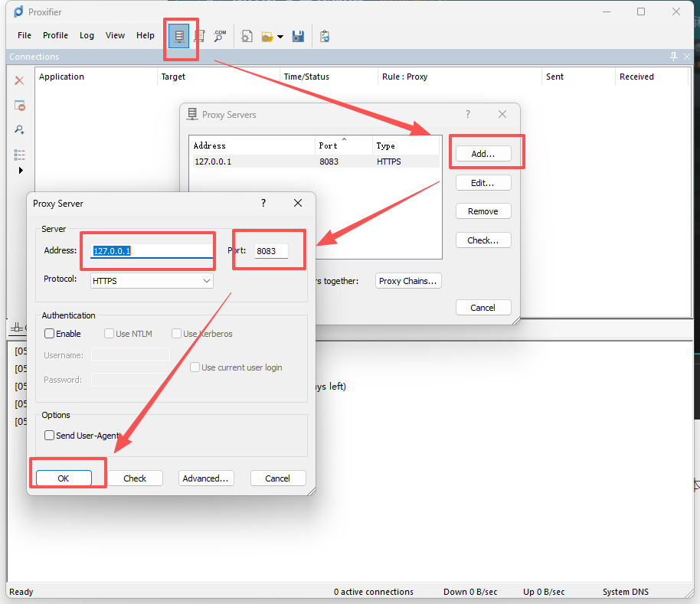Click the Add... button in Proxy Servers
The image size is (700, 604).
click(483, 154)
